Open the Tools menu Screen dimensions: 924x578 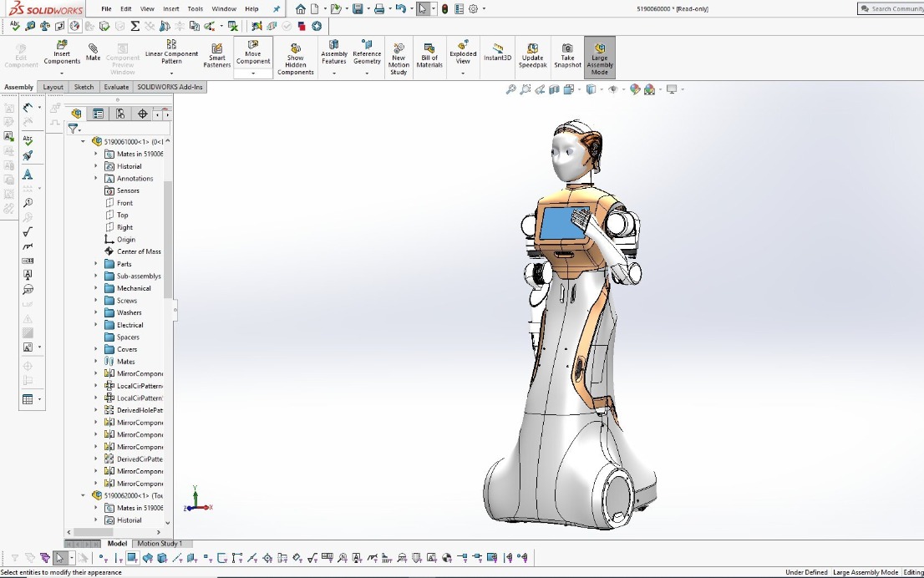coord(195,8)
